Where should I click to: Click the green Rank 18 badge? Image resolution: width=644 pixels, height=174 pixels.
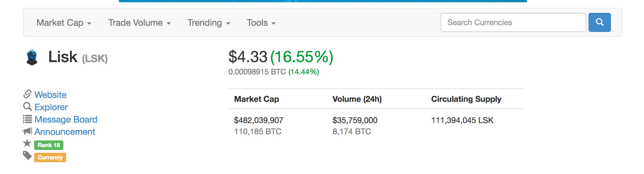click(x=49, y=145)
